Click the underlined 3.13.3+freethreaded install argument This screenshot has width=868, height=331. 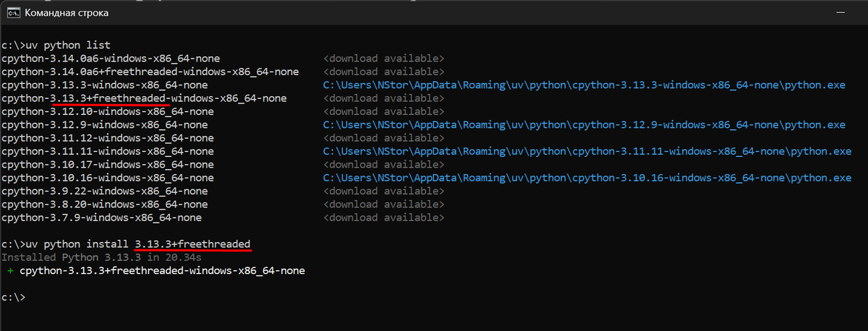[193, 244]
